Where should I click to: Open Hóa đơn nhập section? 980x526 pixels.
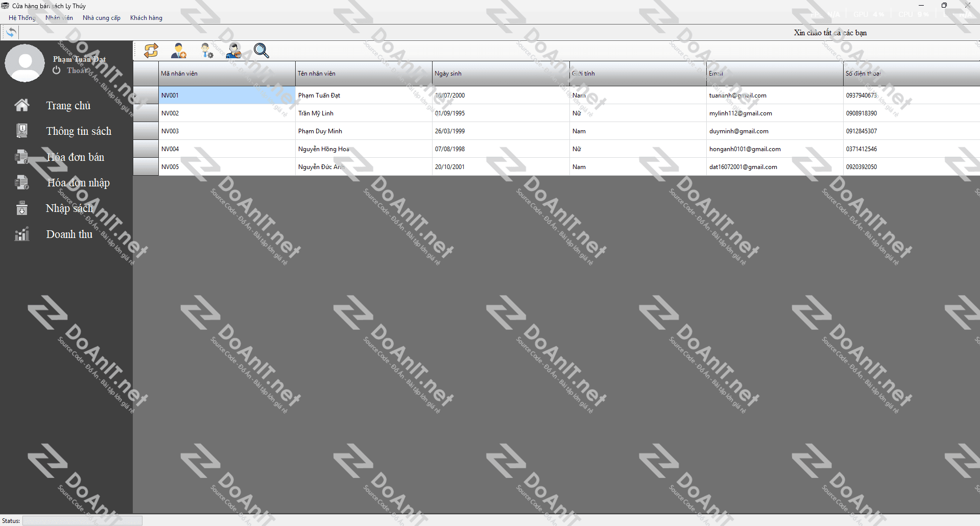coord(79,183)
